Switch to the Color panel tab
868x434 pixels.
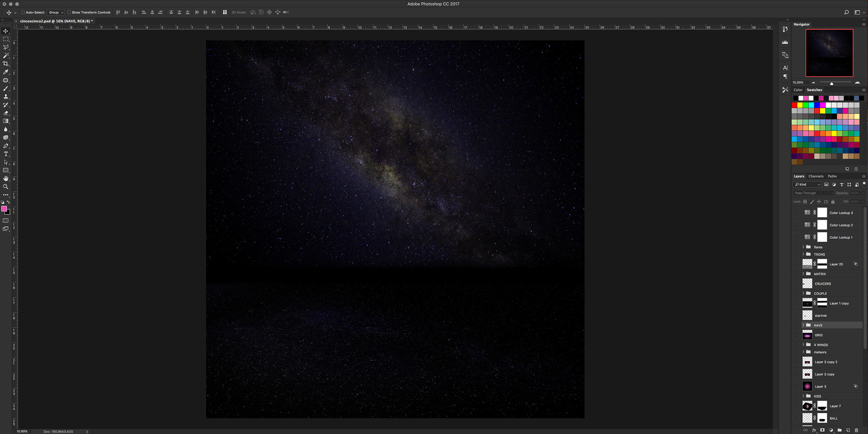(798, 90)
